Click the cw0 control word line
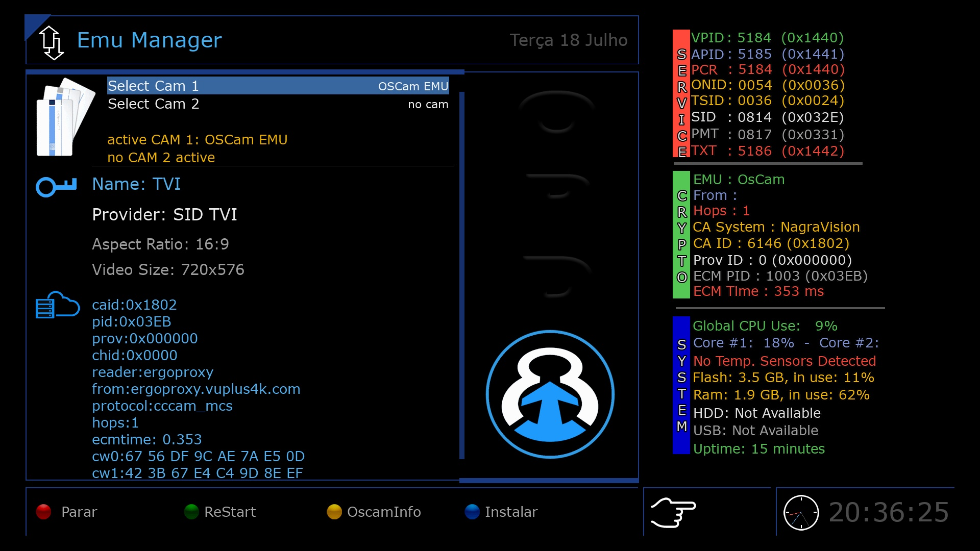 [x=198, y=457]
